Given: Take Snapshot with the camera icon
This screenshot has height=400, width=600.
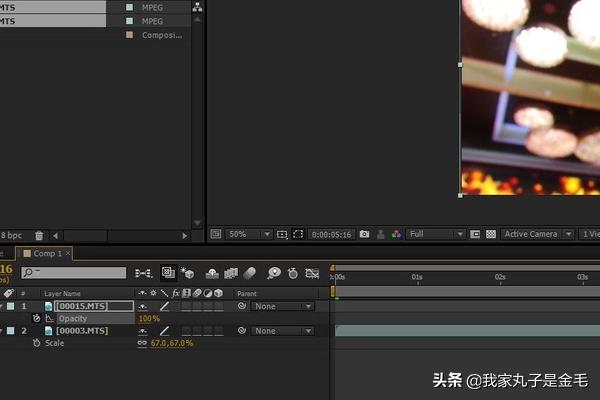Looking at the screenshot, I should [364, 234].
